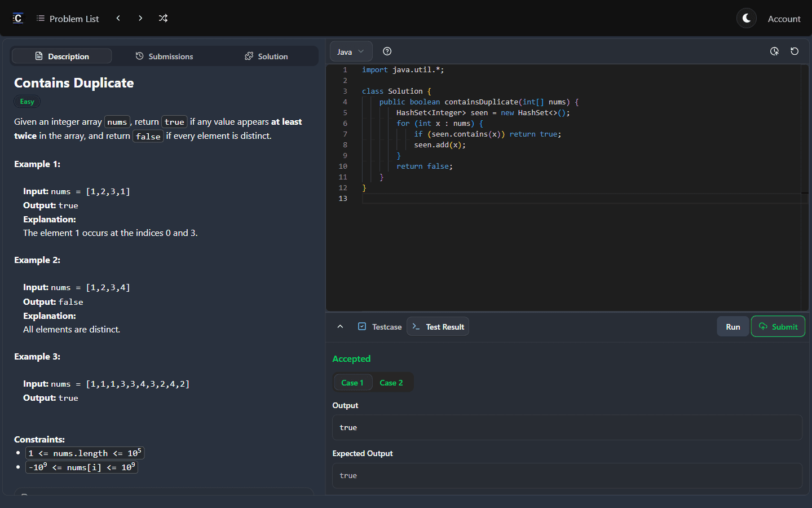
Task: Open the Test Result tab
Action: pyautogui.click(x=438, y=326)
